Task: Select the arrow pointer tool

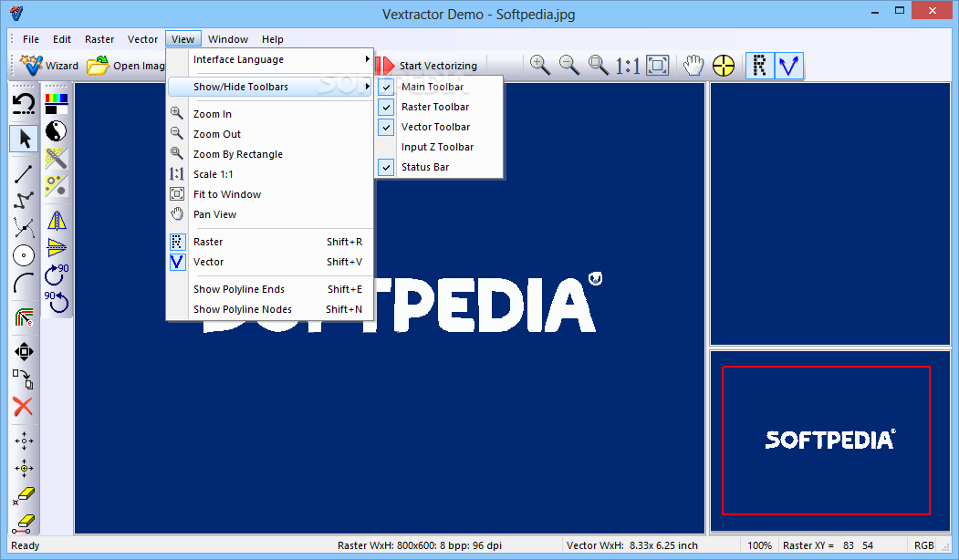Action: (x=25, y=139)
